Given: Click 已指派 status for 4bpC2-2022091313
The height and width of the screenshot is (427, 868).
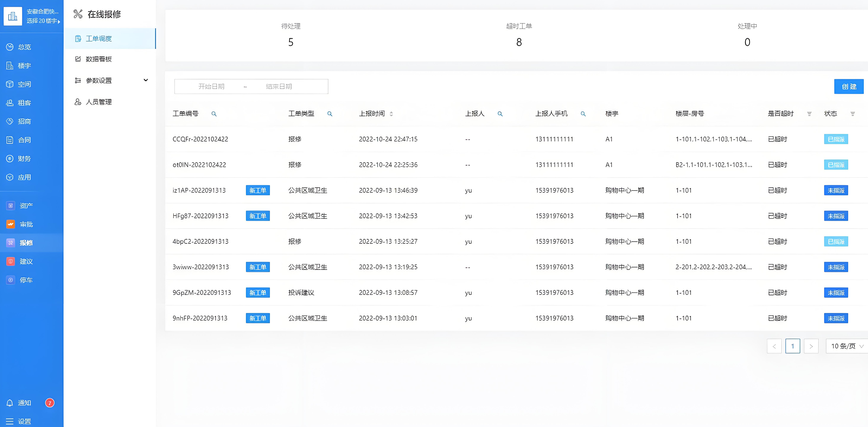Looking at the screenshot, I should [x=836, y=242].
